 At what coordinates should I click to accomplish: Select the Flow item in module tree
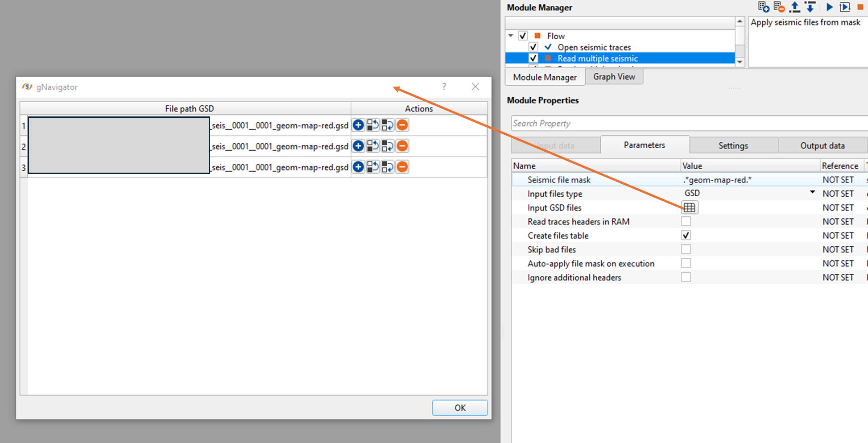point(556,36)
